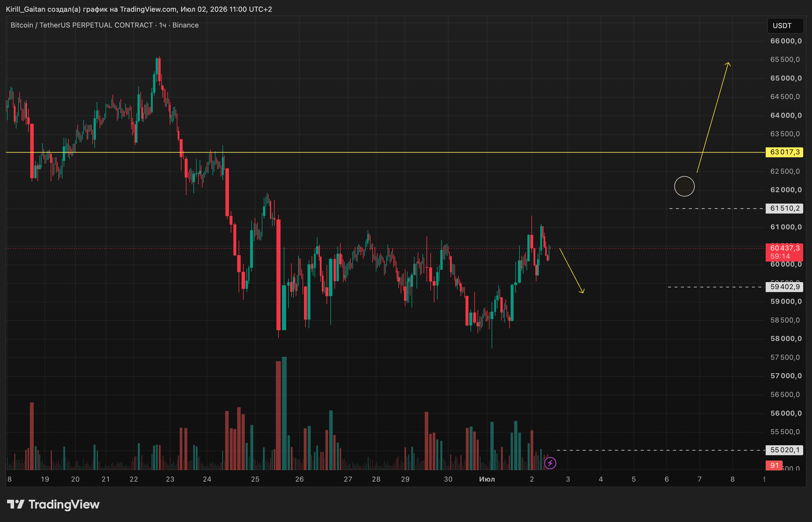The width and height of the screenshot is (812, 522).
Task: Click date 7 on the time axis
Action: (x=699, y=479)
